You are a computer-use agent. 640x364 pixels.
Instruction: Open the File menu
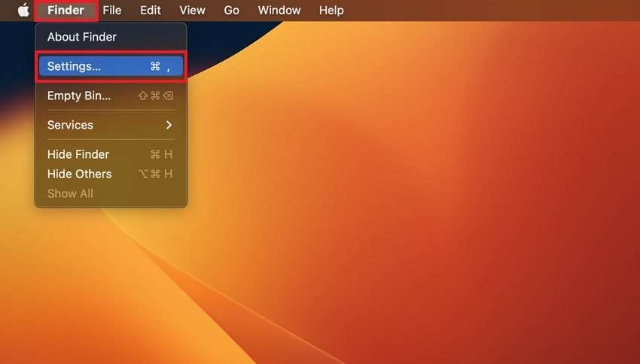click(112, 11)
